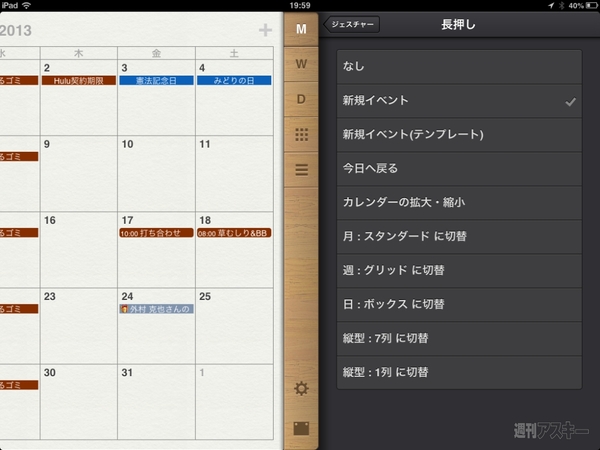Open settings gear in wooden sidebar

click(x=301, y=388)
